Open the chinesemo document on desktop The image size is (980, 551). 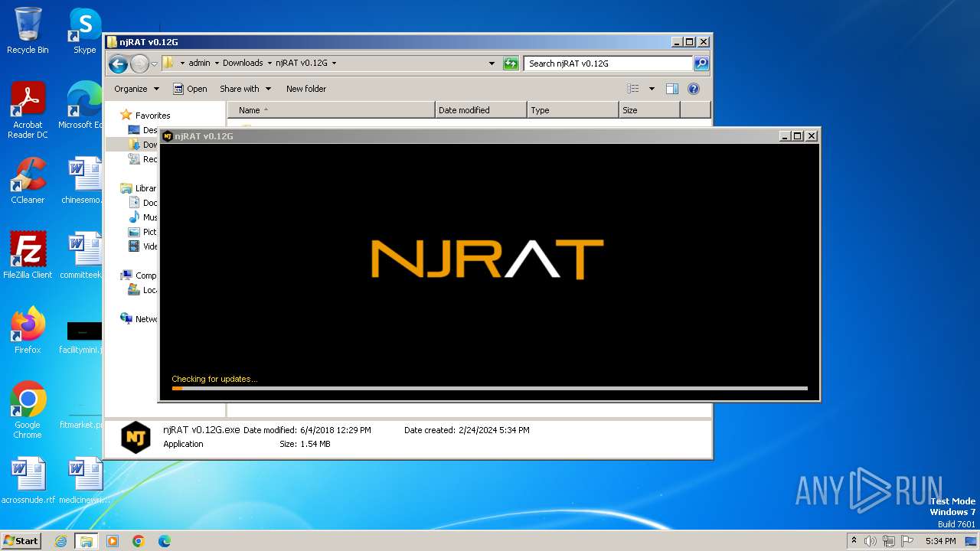pyautogui.click(x=81, y=181)
